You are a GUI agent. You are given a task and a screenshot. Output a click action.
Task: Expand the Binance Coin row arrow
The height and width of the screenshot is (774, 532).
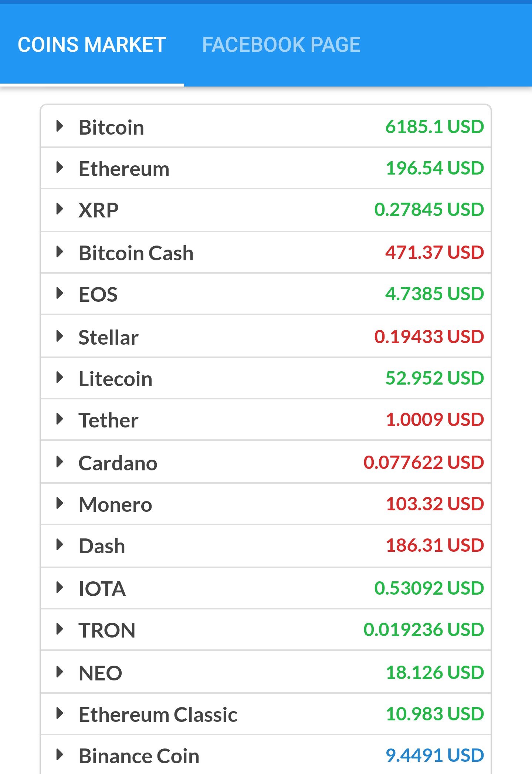(60, 755)
